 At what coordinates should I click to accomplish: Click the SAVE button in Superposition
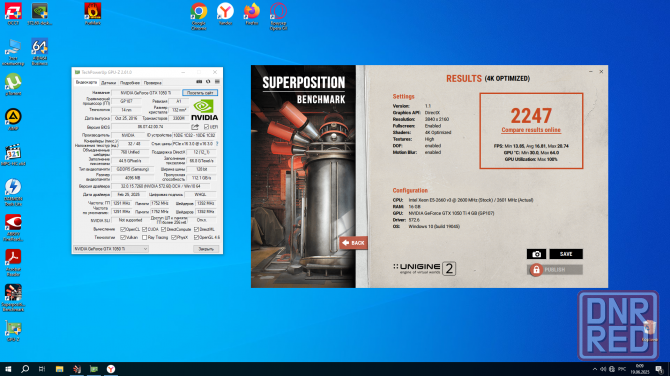point(566,254)
